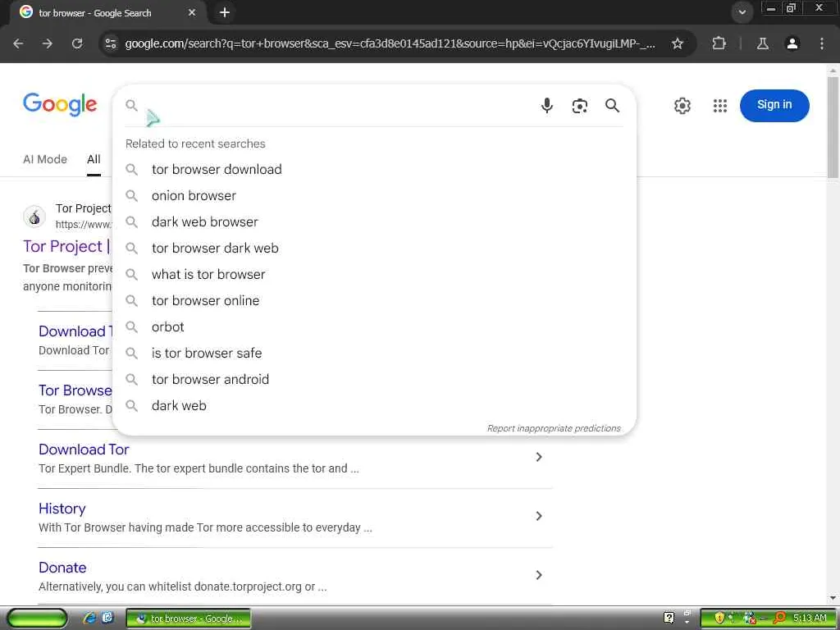This screenshot has height=630, width=840.
Task: Choose suggestion is tor browser safe
Action: point(374,353)
